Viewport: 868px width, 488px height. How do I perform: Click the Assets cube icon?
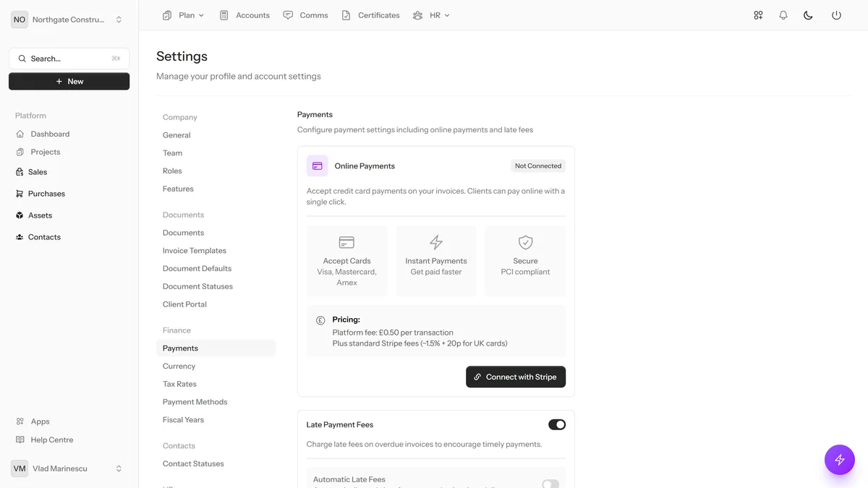click(20, 215)
